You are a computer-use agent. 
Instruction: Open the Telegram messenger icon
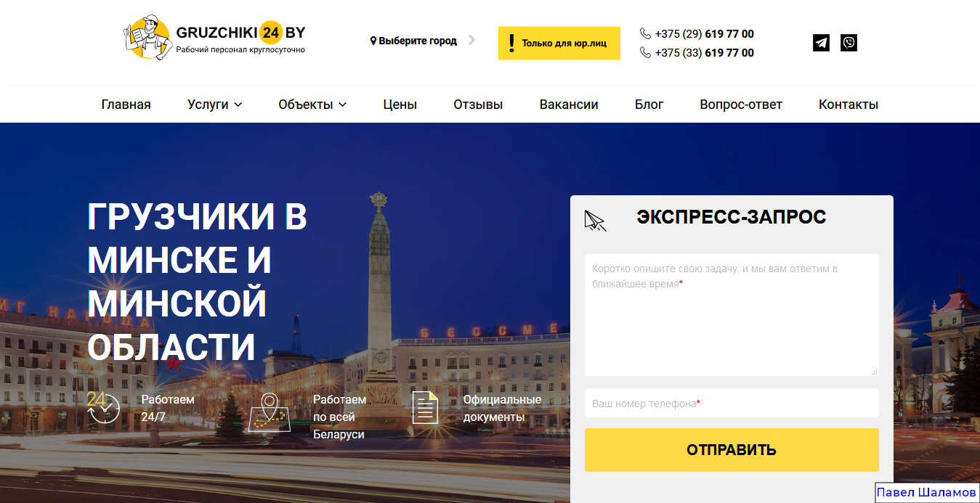tap(821, 43)
